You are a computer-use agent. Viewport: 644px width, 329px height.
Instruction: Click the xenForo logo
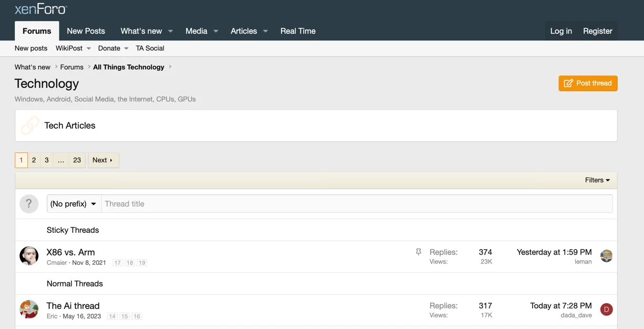pos(41,9)
